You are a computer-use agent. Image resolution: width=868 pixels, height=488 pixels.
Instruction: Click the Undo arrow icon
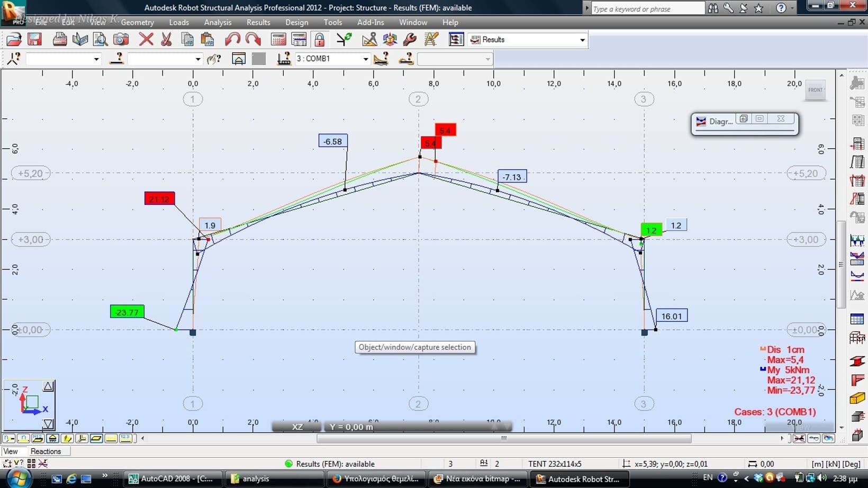tap(232, 40)
